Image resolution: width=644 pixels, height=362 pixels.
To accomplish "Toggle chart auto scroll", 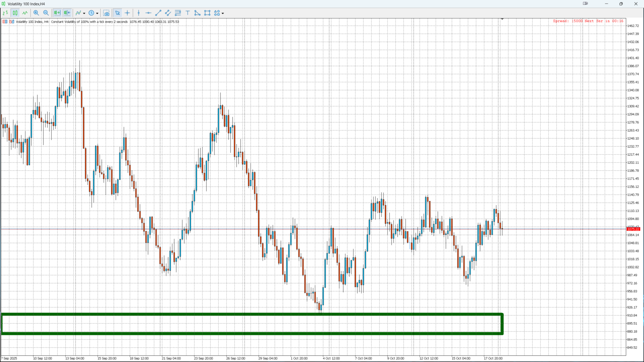I will [x=67, y=13].
